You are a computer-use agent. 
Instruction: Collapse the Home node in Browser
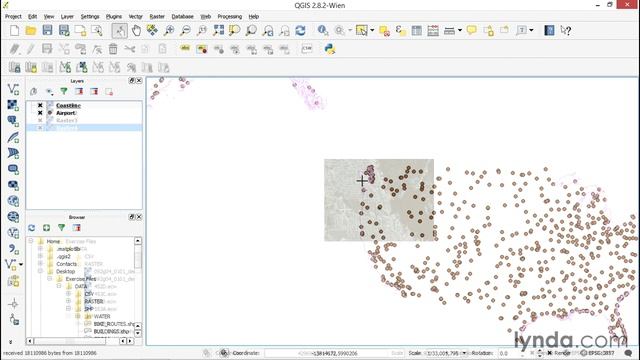click(x=31, y=241)
